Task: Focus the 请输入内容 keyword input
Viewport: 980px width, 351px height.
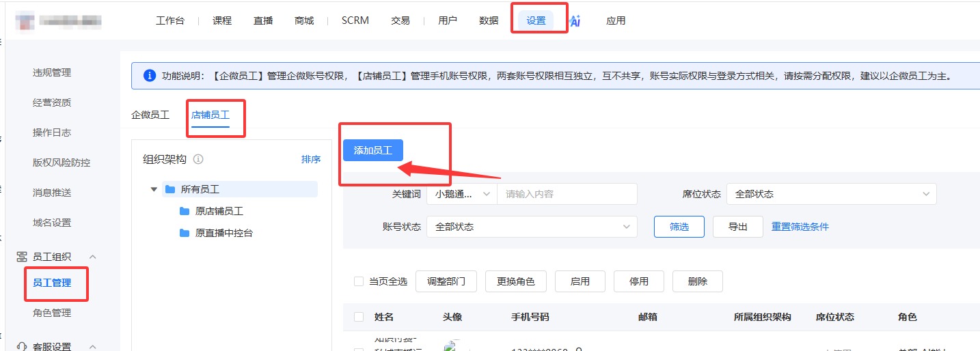Action: [x=567, y=194]
